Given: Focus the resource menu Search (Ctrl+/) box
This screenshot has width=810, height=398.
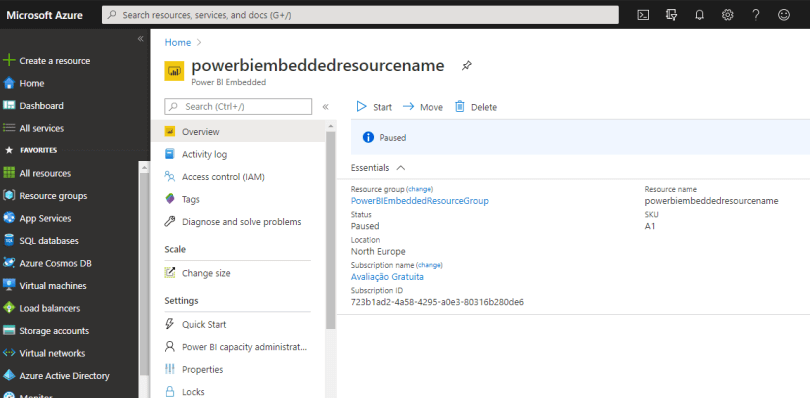Looking at the screenshot, I should tap(238, 106).
